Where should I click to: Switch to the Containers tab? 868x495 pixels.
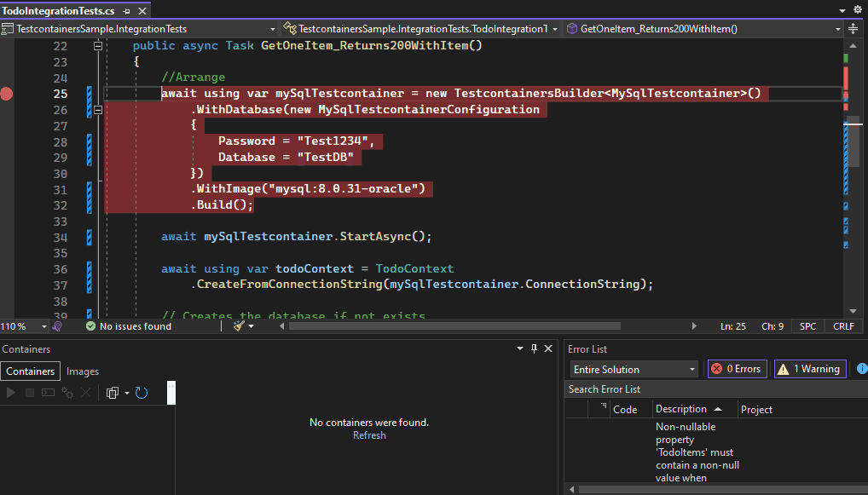coord(31,371)
